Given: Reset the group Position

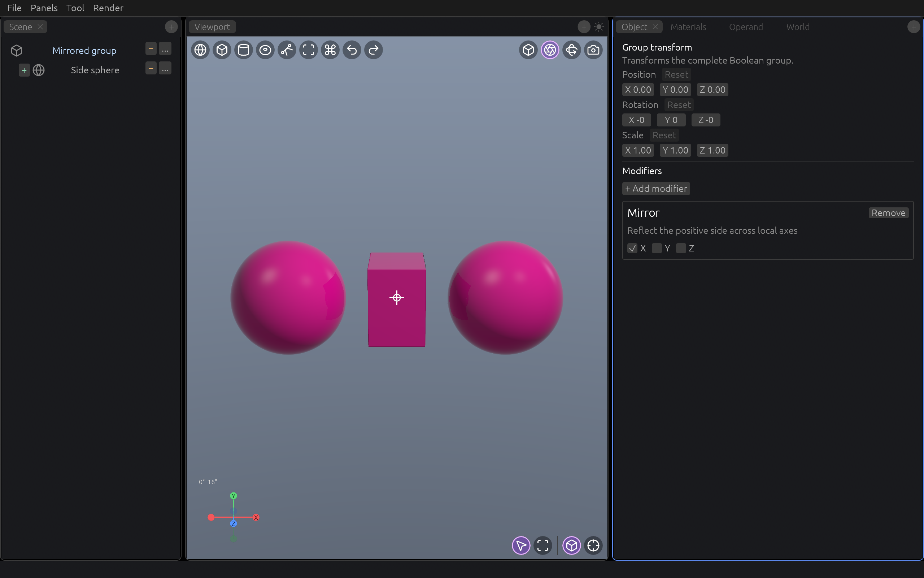Looking at the screenshot, I should tap(676, 74).
